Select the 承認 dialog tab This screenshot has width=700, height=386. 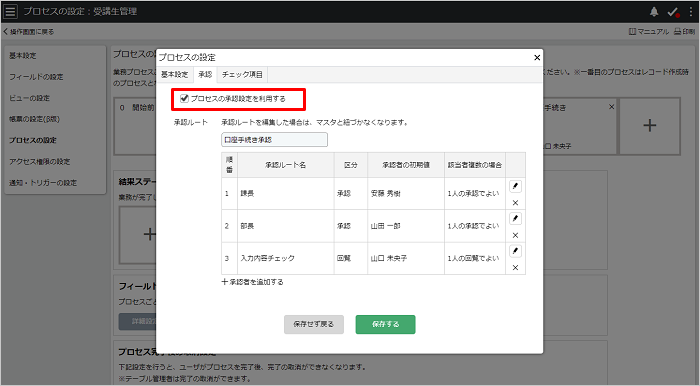point(205,75)
